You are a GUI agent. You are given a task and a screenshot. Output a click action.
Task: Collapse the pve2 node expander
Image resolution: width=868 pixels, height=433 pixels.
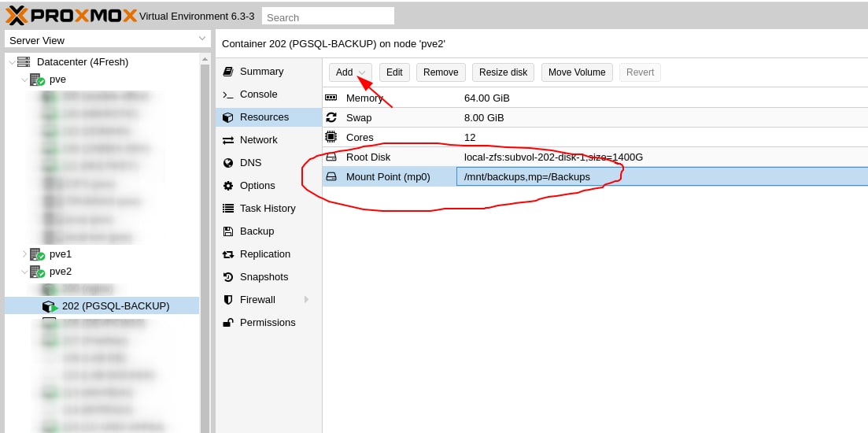point(24,272)
